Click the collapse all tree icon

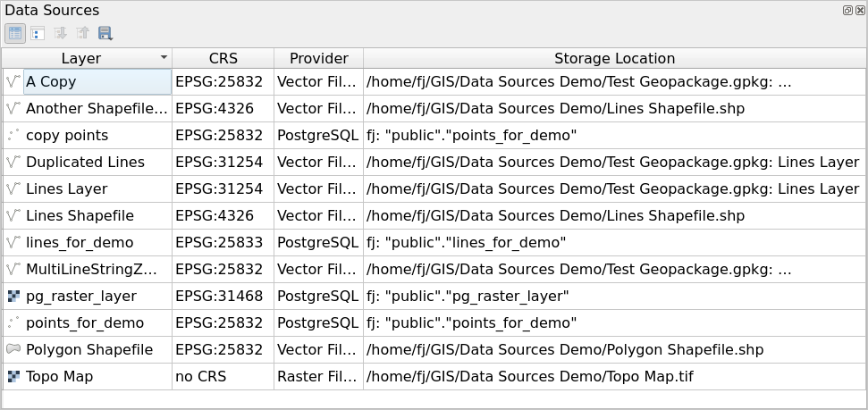(82, 33)
